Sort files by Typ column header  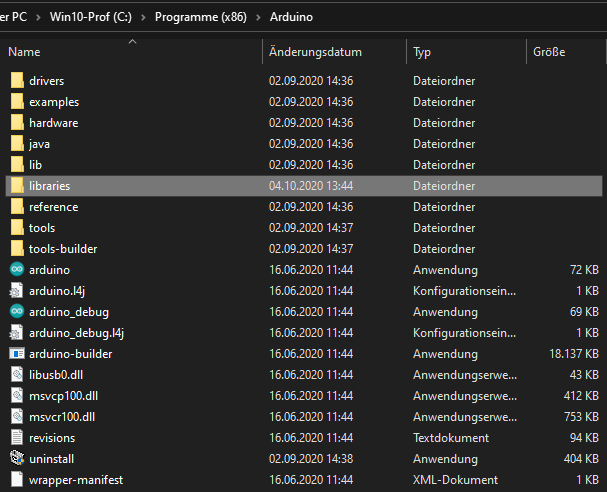pos(422,52)
